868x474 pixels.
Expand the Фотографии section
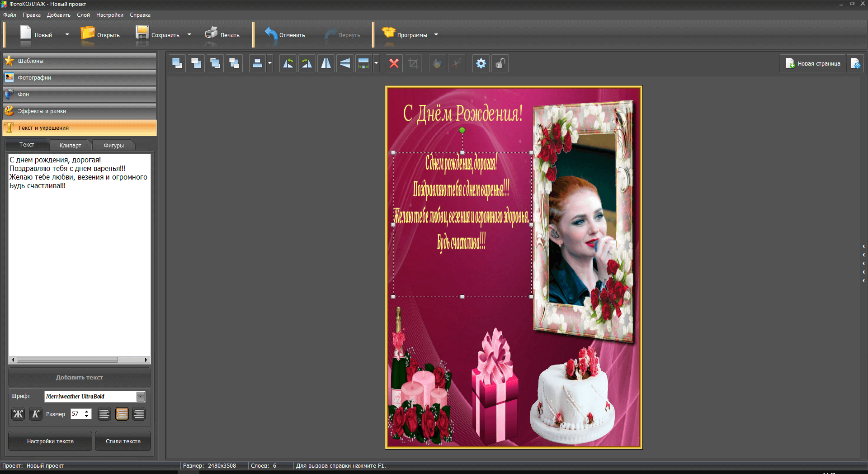(80, 78)
